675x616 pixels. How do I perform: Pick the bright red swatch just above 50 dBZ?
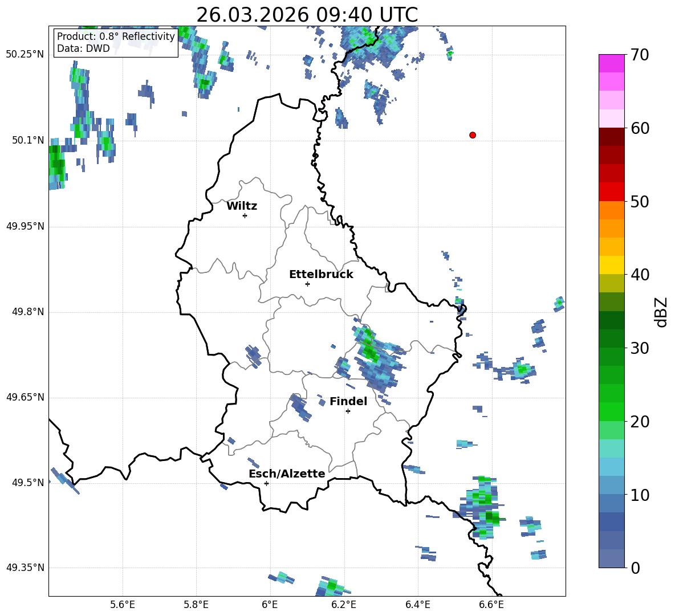click(612, 191)
